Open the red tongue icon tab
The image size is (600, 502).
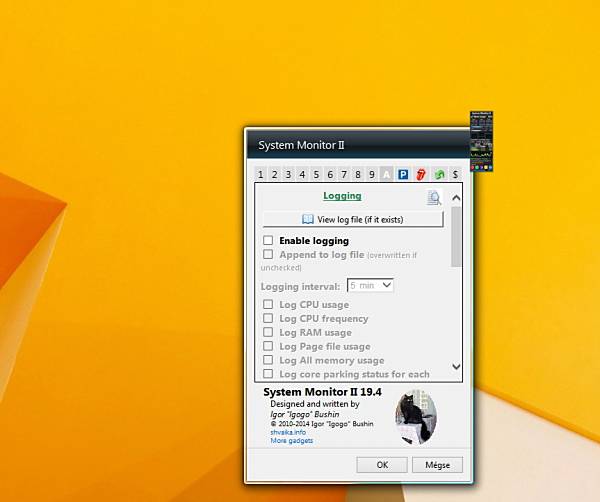[421, 174]
